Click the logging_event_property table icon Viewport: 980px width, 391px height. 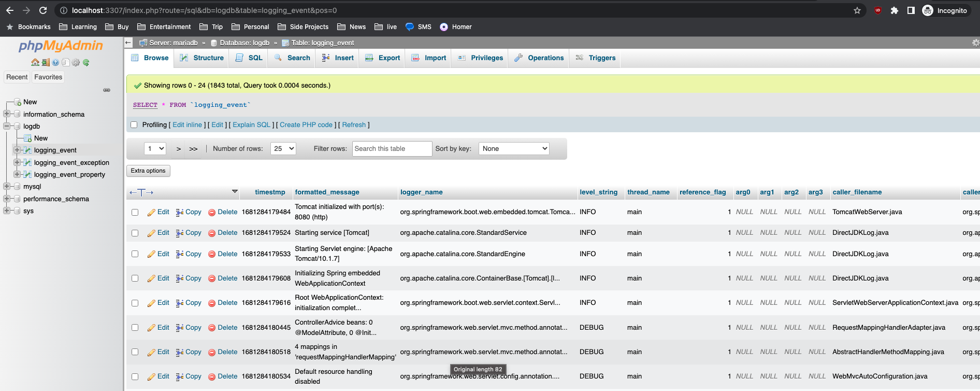point(27,174)
